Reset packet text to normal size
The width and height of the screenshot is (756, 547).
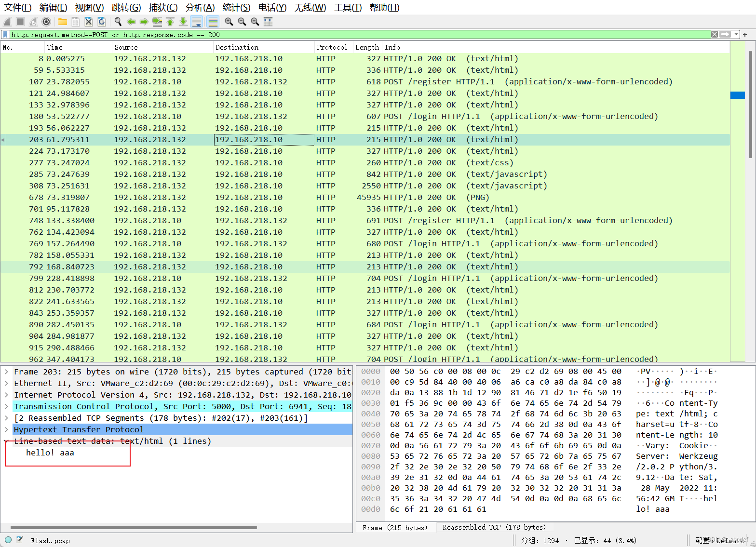pos(255,22)
